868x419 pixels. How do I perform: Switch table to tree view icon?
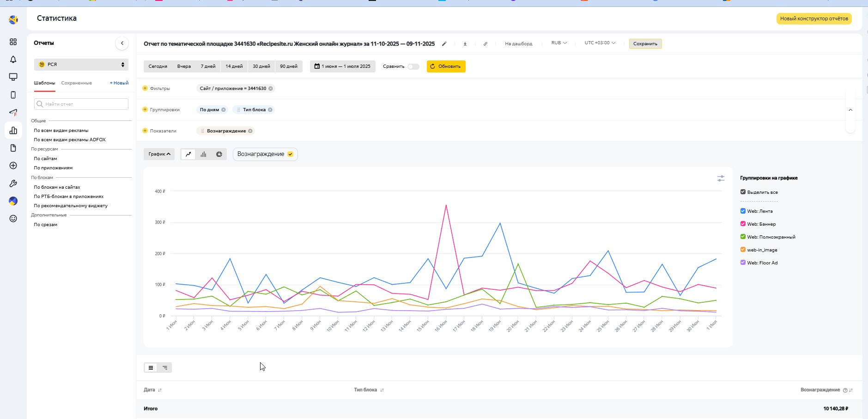click(x=165, y=368)
